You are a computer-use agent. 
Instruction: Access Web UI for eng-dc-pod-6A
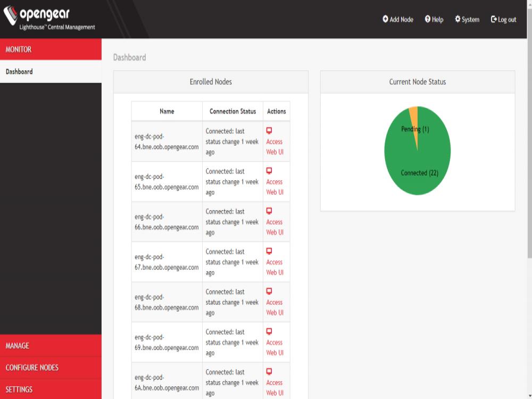coord(275,387)
